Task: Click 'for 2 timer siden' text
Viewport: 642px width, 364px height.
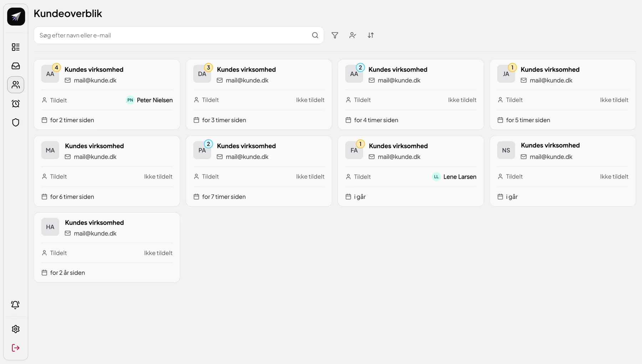Action: click(72, 120)
